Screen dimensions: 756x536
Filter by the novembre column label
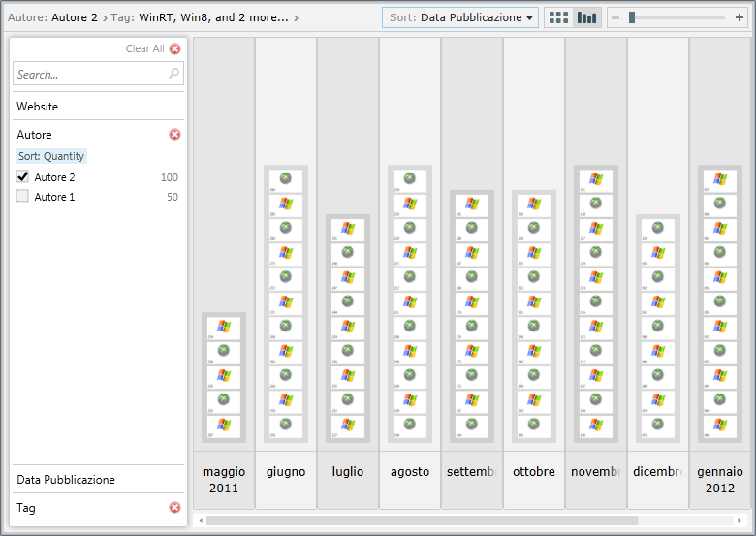[596, 471]
